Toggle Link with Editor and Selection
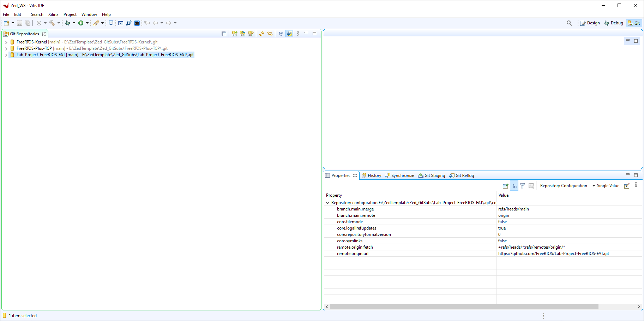Image resolution: width=644 pixels, height=321 pixels. tap(270, 34)
